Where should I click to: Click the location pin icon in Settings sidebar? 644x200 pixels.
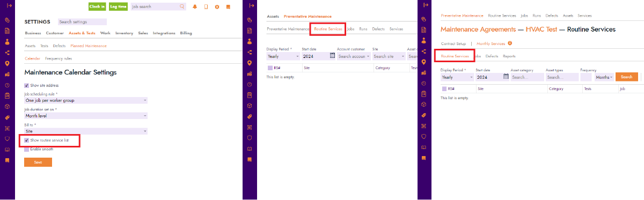tap(8, 63)
